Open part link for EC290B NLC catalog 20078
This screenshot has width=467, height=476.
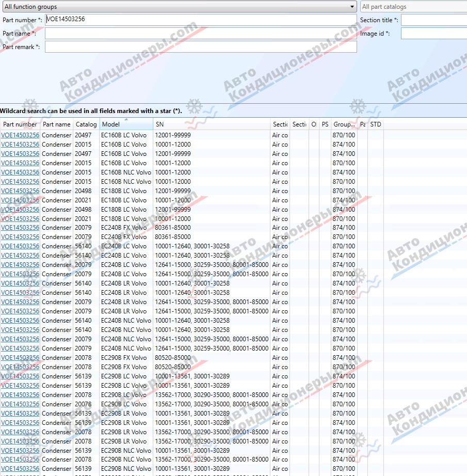click(x=20, y=459)
